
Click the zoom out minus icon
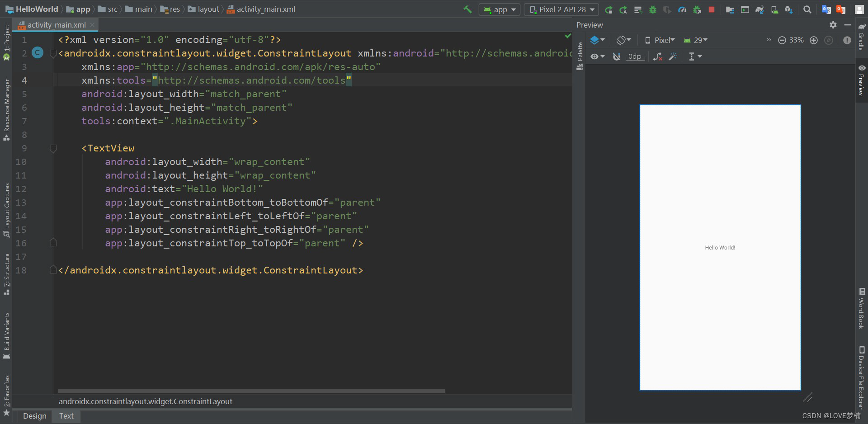point(782,40)
